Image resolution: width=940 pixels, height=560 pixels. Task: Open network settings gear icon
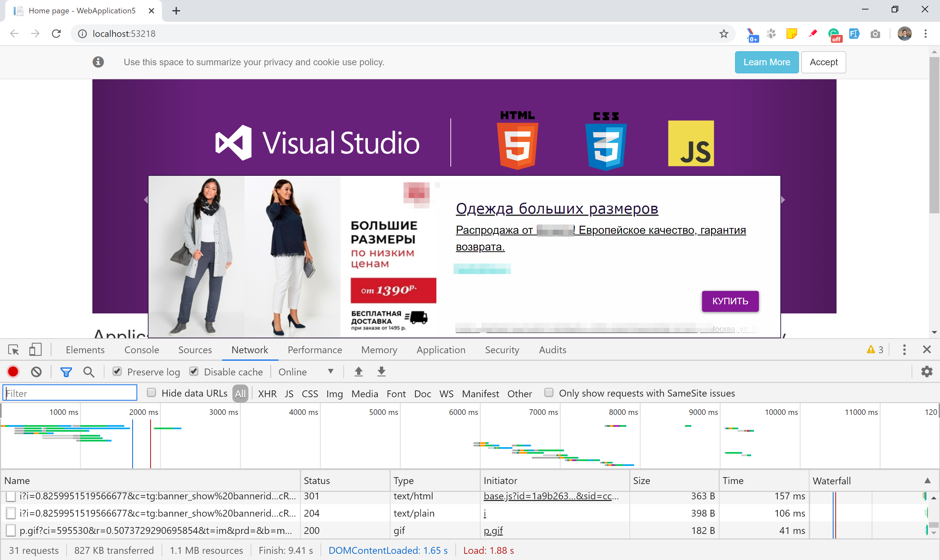[x=926, y=372]
